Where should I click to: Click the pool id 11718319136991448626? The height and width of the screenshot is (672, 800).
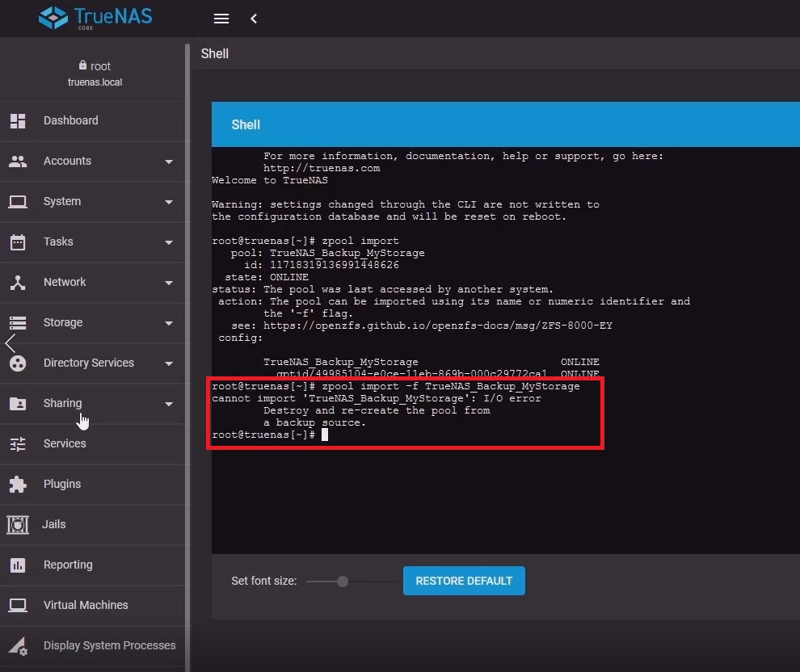click(335, 265)
